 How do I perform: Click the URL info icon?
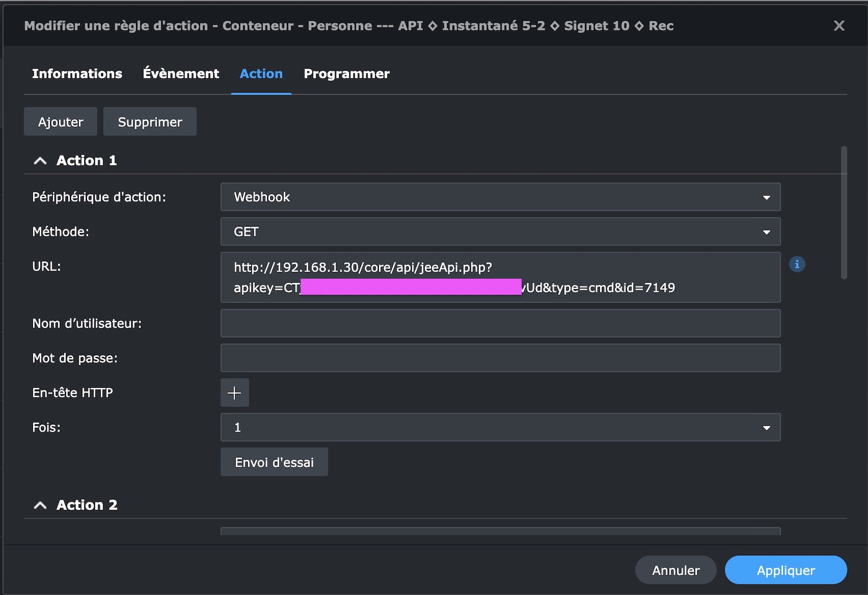point(797,264)
